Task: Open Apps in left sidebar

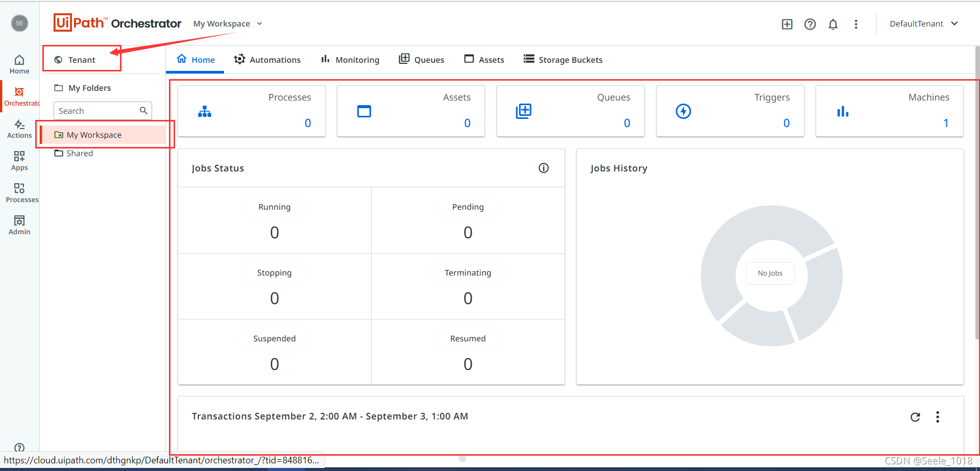Action: tap(19, 161)
